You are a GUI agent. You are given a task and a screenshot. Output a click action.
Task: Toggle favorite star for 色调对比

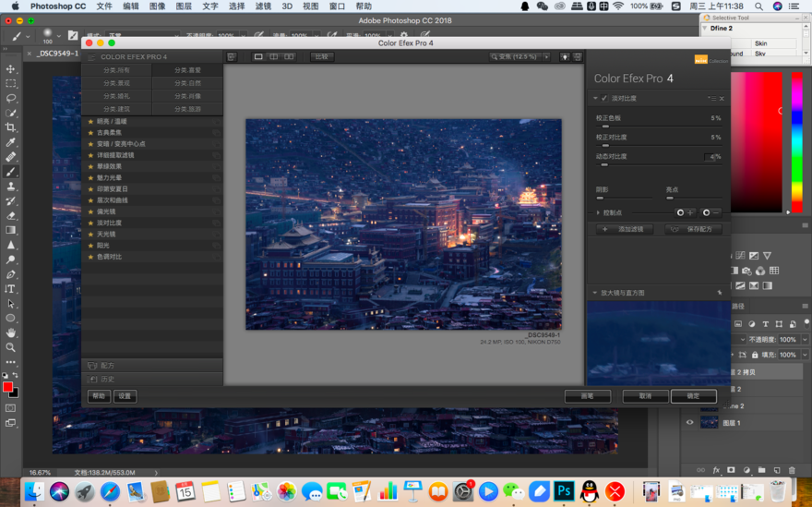(90, 257)
